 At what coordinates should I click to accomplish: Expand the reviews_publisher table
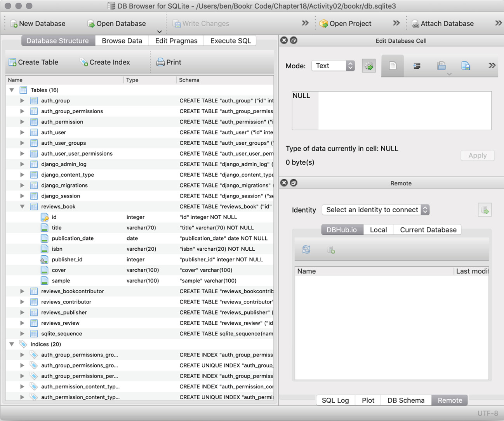coord(23,312)
